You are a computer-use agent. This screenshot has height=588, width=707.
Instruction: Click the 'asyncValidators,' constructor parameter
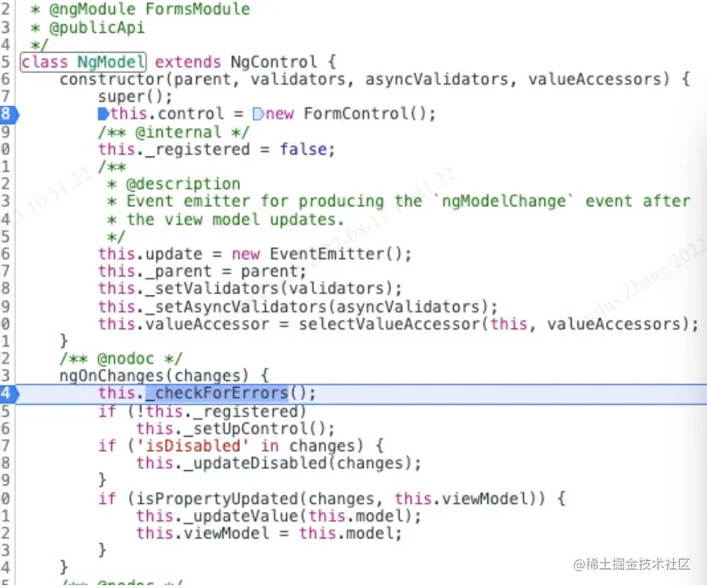[441, 79]
